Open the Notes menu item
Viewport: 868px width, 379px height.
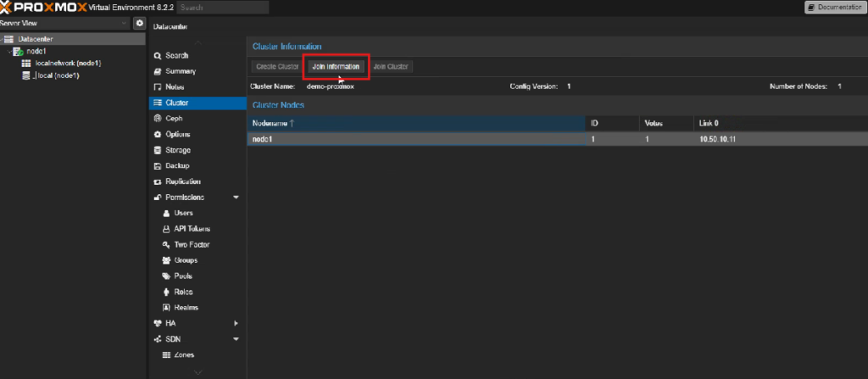click(x=176, y=87)
